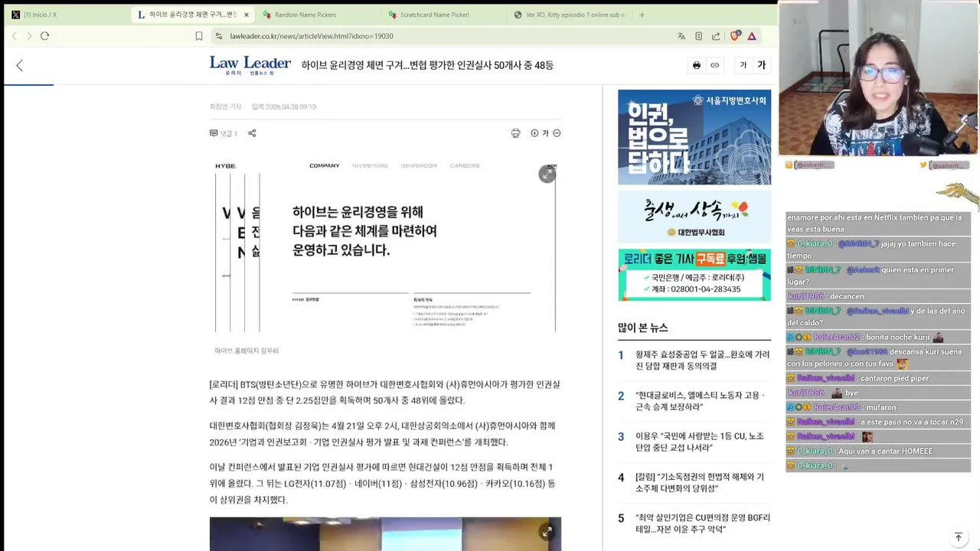Open most-read article 2 현대글로비스
This screenshot has width=980, height=551.
pos(701,401)
